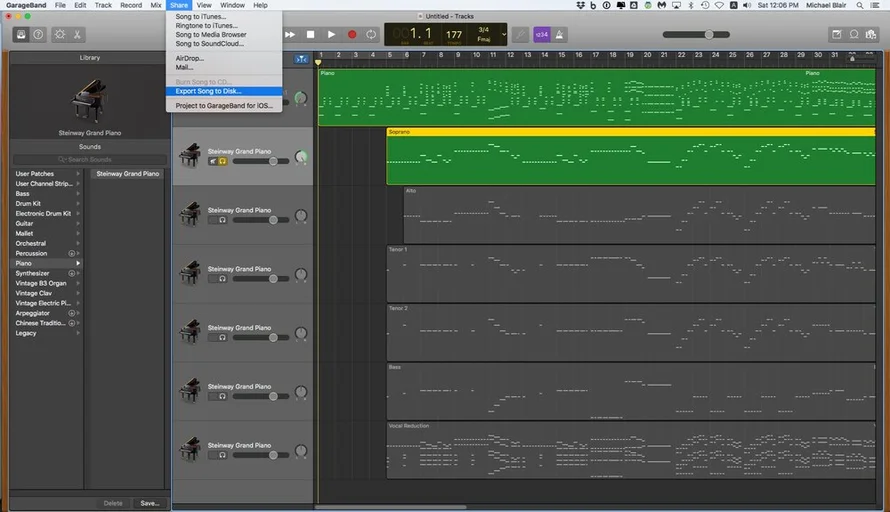Stop playback with the square Stop button
Screen dimensions: 890x512
[310, 35]
